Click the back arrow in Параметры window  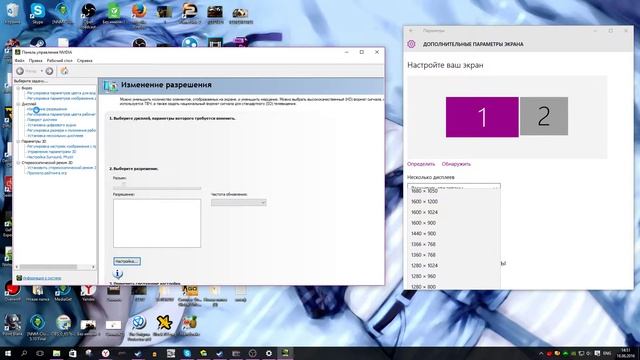(411, 31)
